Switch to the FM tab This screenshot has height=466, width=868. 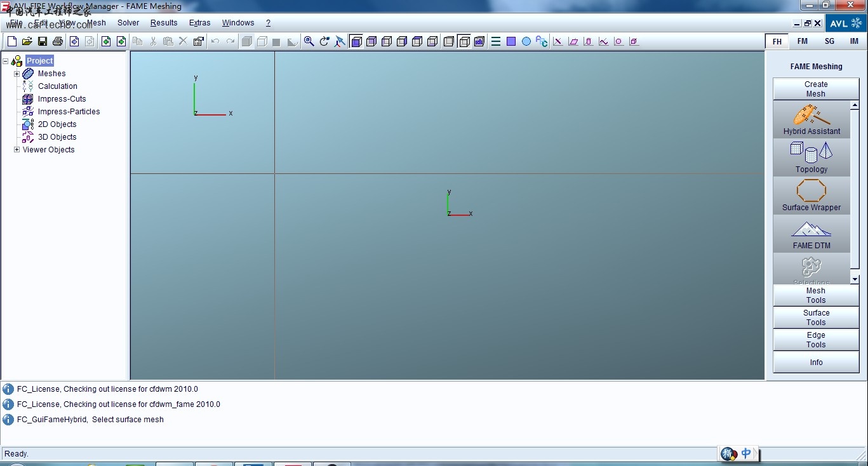click(803, 41)
